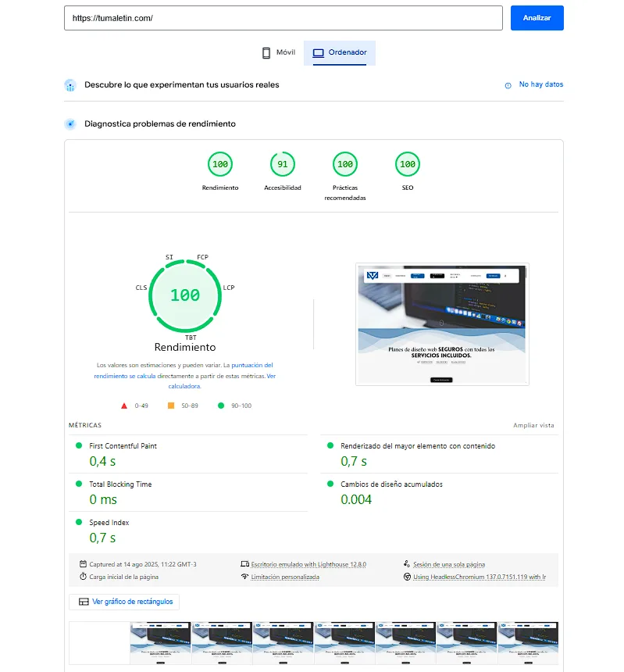
Task: Click green dot beside Total Blocking Time
Action: [79, 484]
